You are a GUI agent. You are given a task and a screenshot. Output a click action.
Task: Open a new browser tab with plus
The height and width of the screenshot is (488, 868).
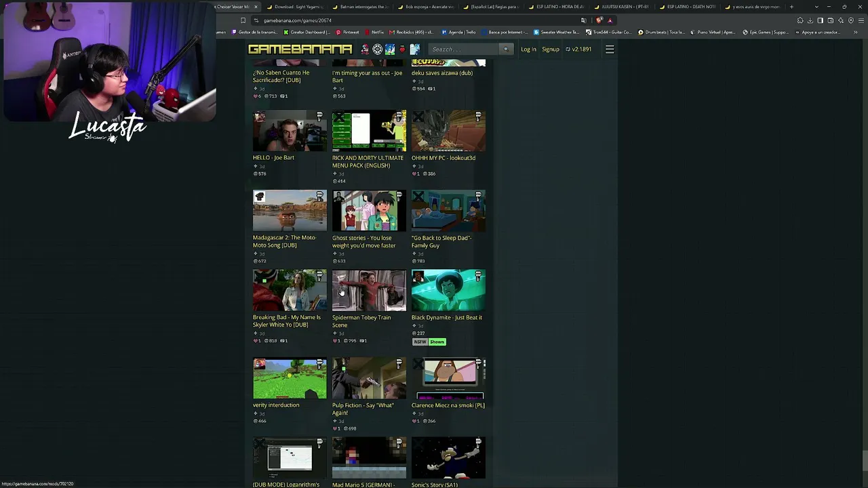coord(791,7)
